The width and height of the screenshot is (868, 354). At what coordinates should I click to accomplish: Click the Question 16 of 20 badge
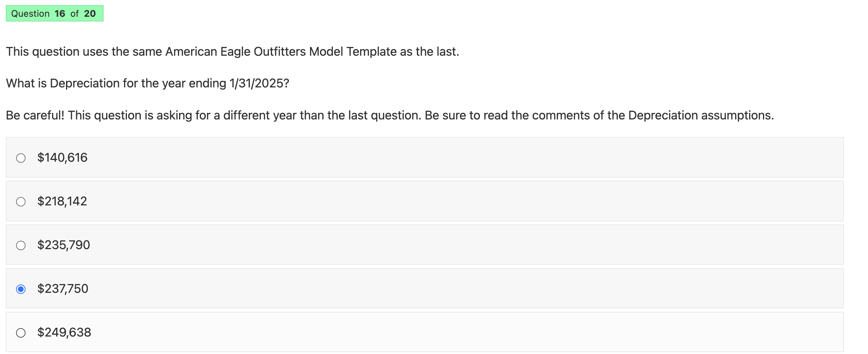click(x=55, y=13)
